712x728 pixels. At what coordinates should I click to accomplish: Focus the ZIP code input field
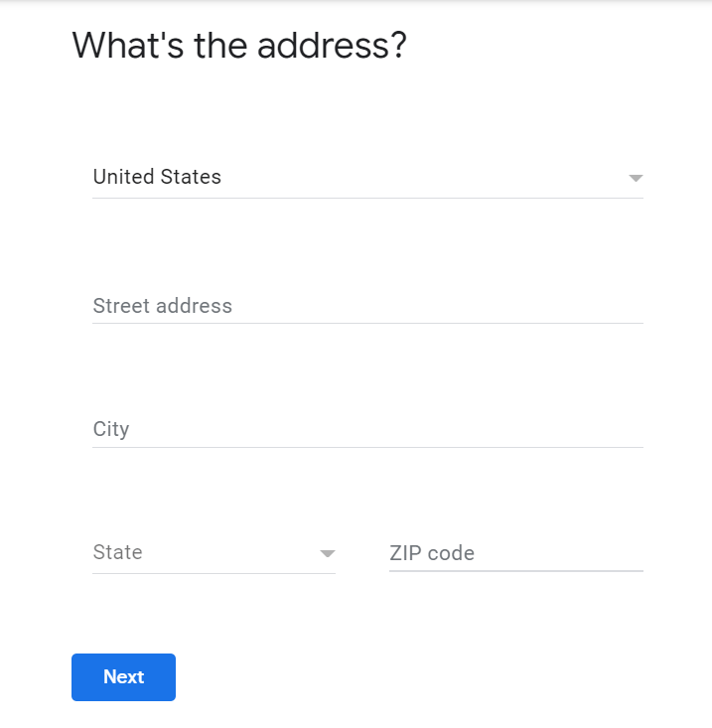pos(516,553)
